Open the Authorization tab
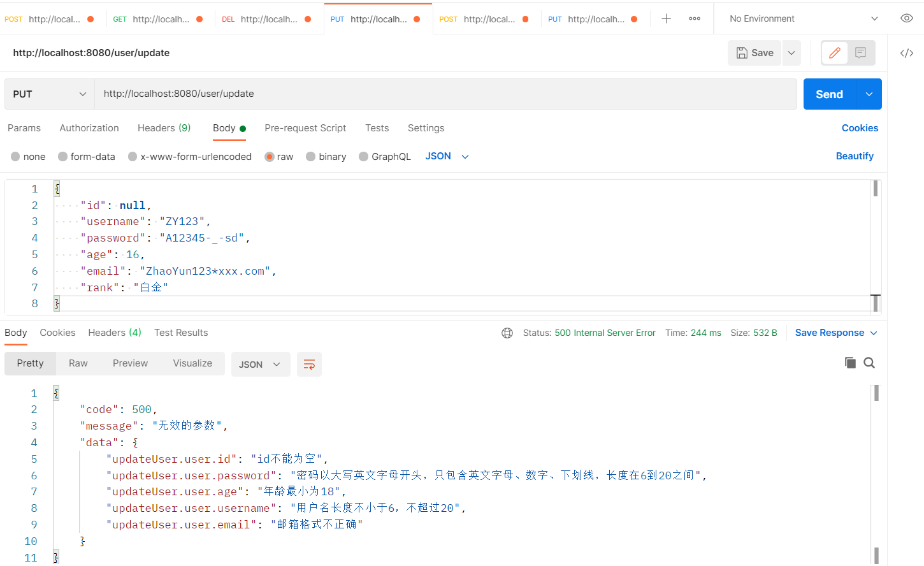924x566 pixels. [x=89, y=128]
